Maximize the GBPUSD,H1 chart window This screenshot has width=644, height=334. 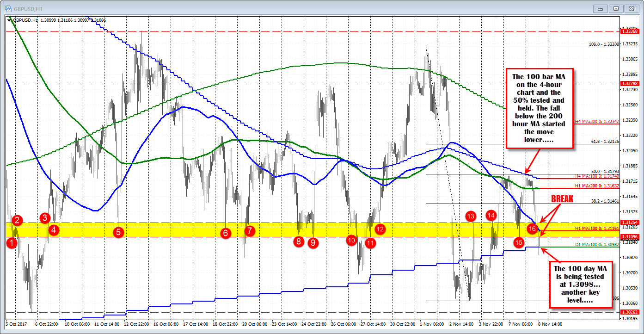[616, 8]
